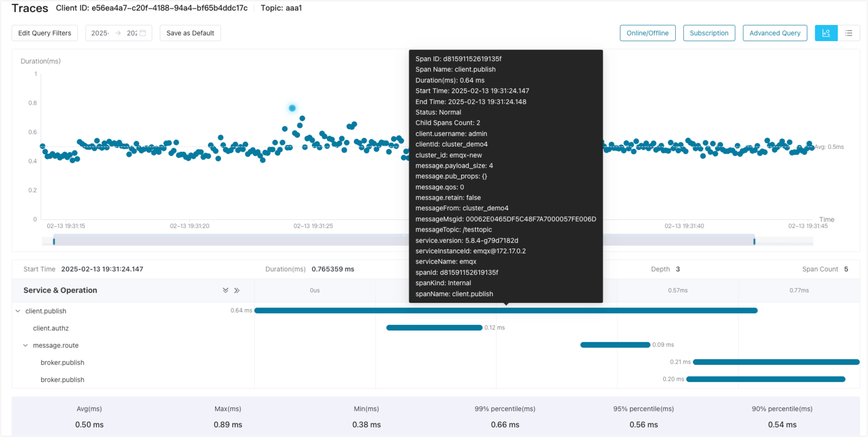Collapse the message.route span row
The width and height of the screenshot is (868, 437).
(26, 345)
